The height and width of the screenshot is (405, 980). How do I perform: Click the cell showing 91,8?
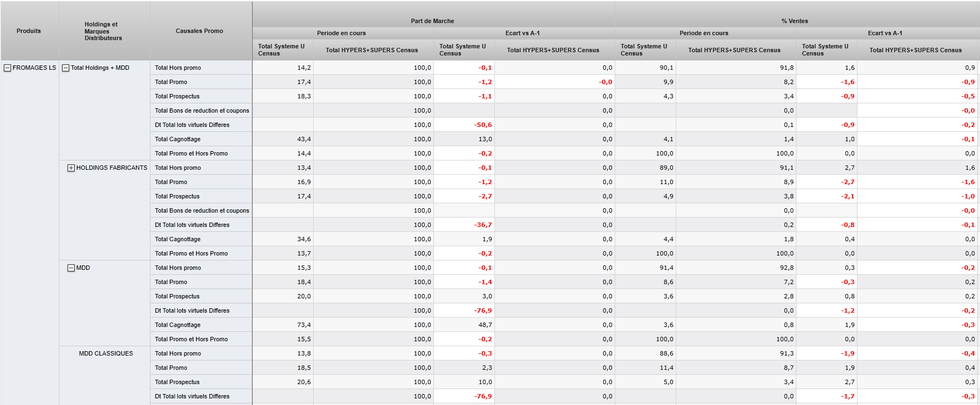736,68
